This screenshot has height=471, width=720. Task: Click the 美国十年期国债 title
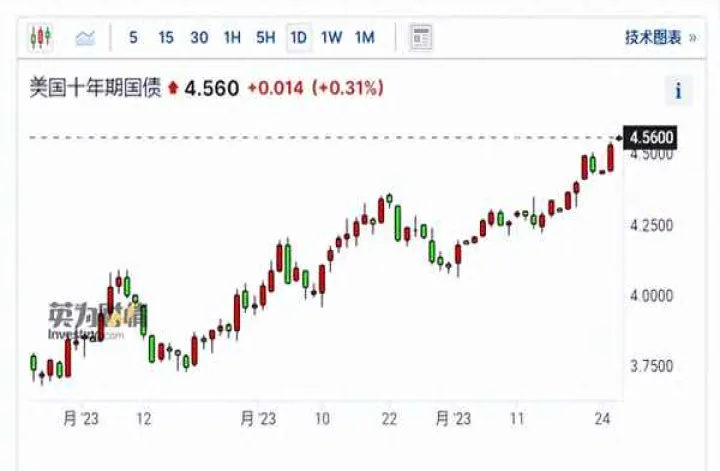(96, 87)
